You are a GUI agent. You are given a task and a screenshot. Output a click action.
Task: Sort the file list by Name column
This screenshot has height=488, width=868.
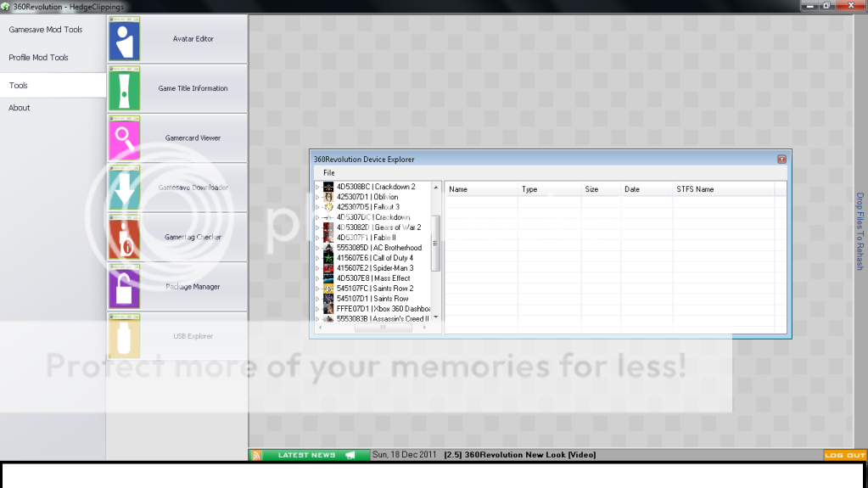click(480, 189)
